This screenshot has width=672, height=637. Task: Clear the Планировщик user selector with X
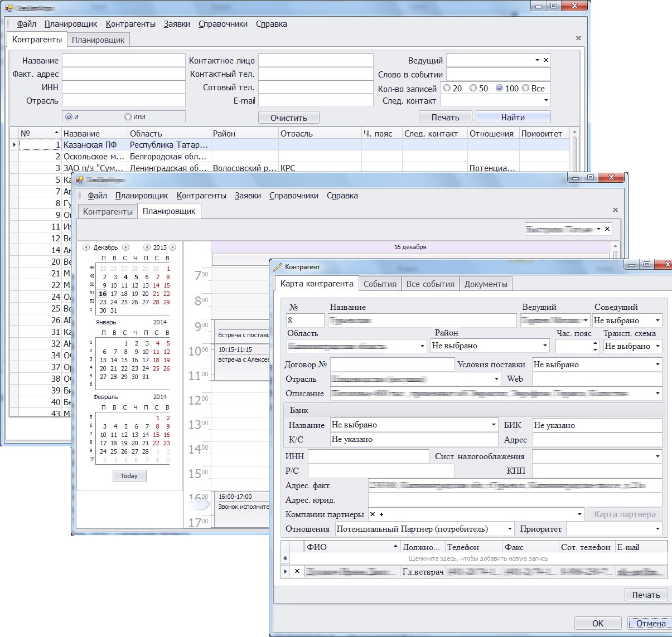pyautogui.click(x=607, y=228)
